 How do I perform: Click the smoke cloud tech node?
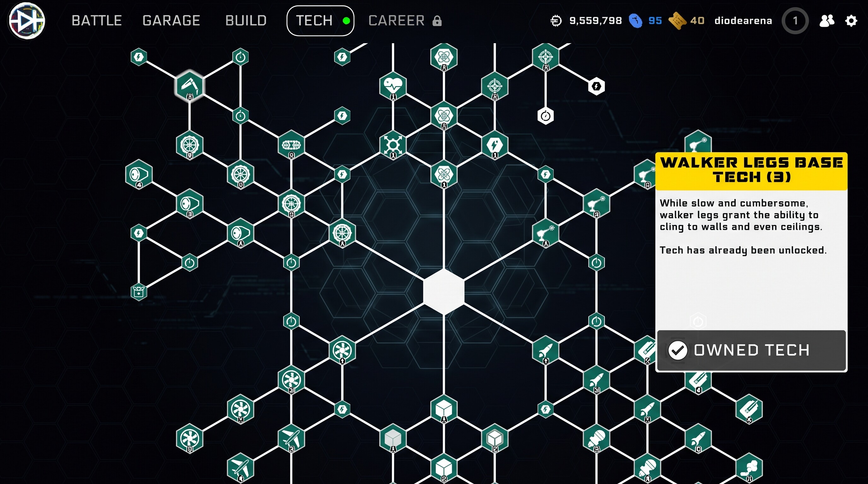[x=749, y=468]
